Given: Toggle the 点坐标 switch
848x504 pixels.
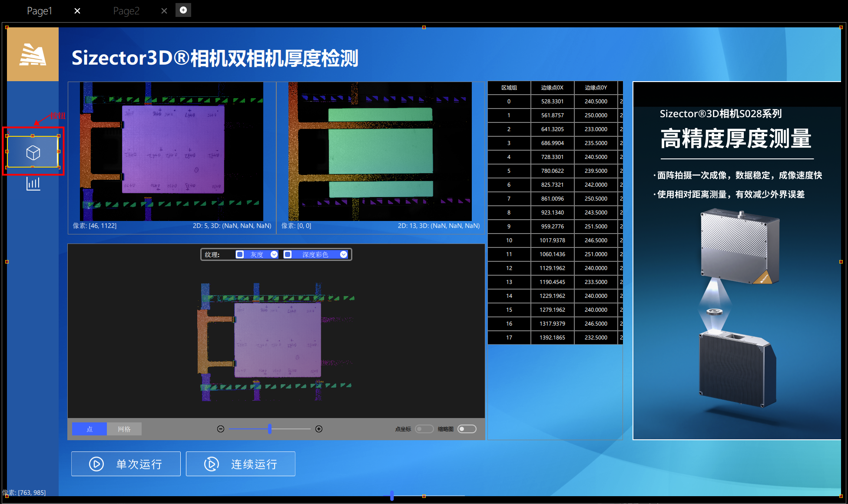Looking at the screenshot, I should (x=424, y=429).
